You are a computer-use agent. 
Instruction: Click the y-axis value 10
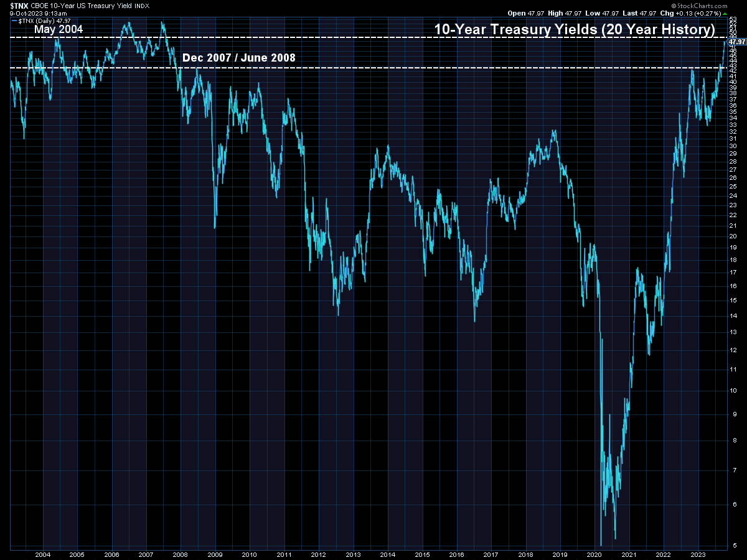pyautogui.click(x=734, y=390)
